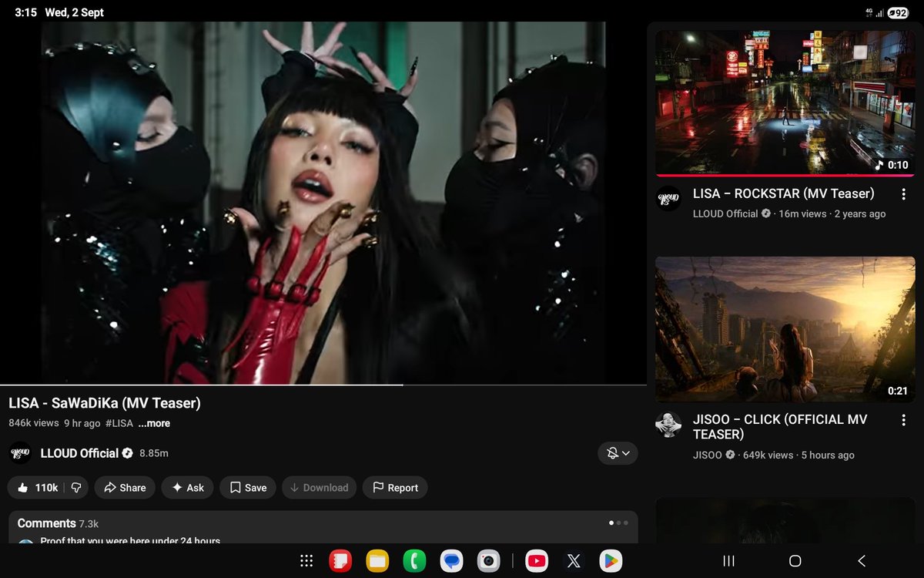Like the video with 110k thumbs up
Image resolution: width=924 pixels, height=578 pixels.
[x=37, y=488]
